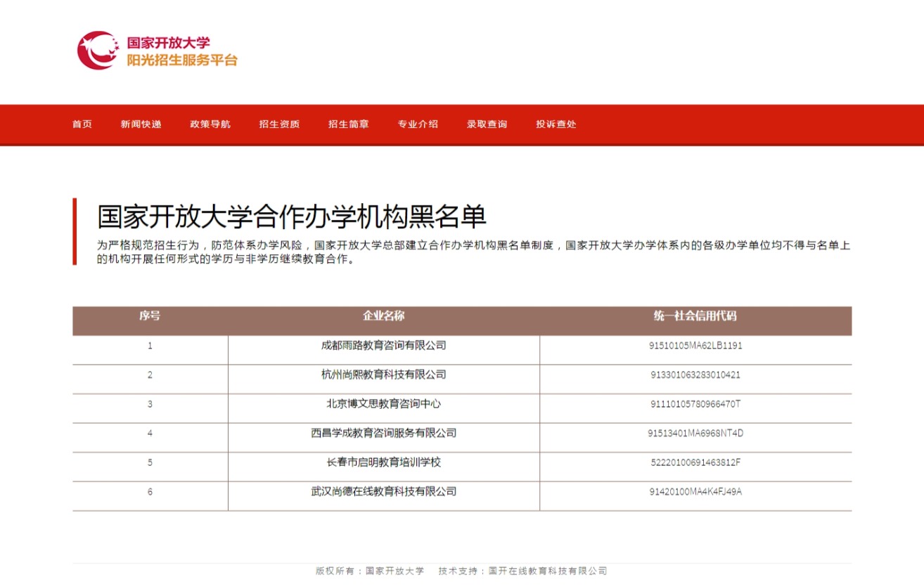The width and height of the screenshot is (924, 586).
Task: Click serial number 1 in the table
Action: tap(150, 346)
